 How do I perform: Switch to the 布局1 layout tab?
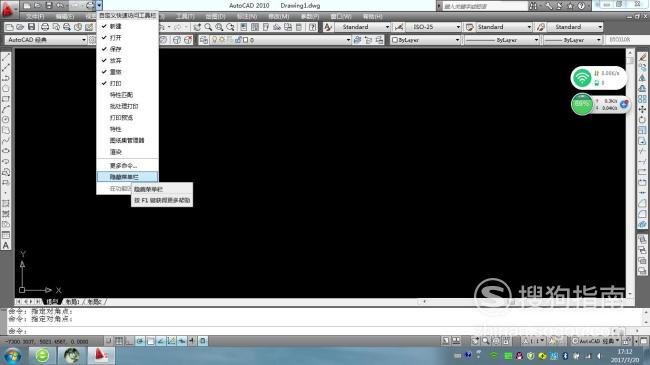(x=73, y=302)
